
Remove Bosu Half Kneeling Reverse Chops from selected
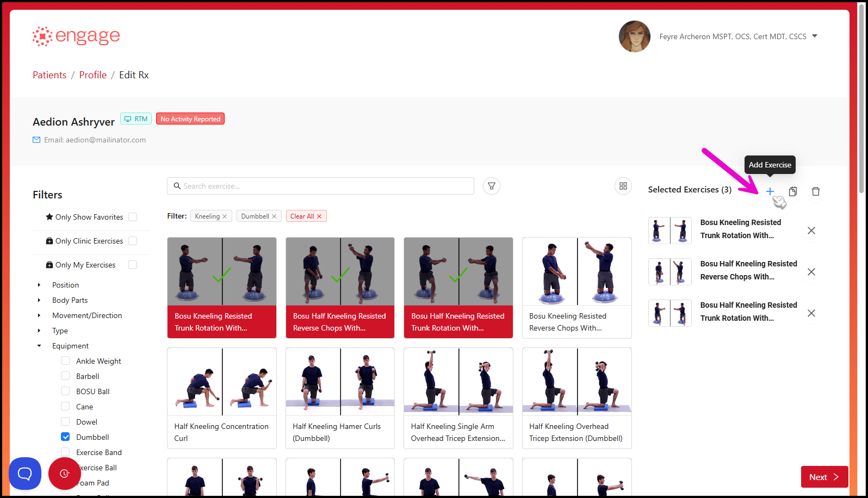[811, 272]
